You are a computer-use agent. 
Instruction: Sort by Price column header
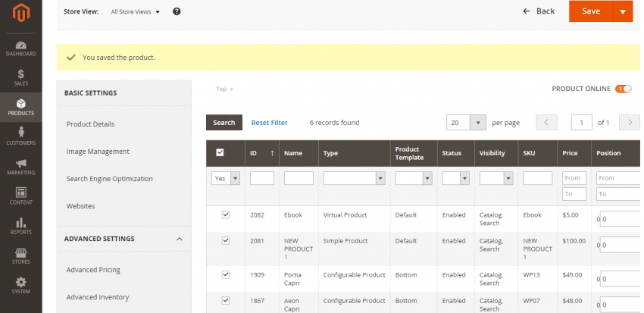click(x=570, y=153)
